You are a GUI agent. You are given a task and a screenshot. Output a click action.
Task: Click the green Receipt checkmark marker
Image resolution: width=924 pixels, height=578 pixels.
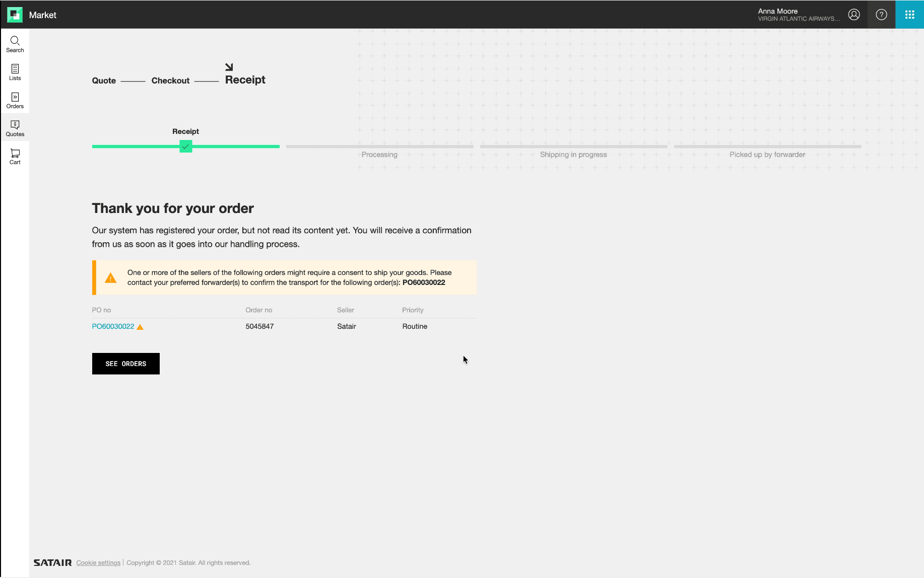coord(186,147)
